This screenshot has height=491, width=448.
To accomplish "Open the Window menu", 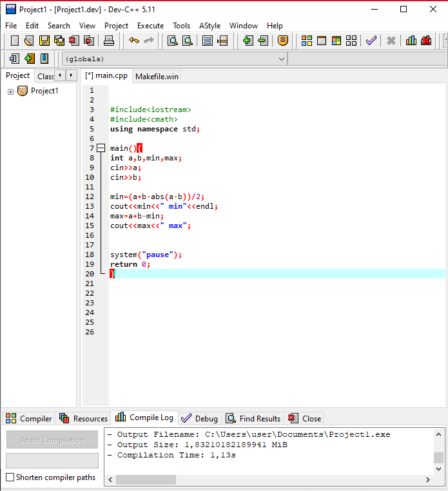I will coord(244,26).
